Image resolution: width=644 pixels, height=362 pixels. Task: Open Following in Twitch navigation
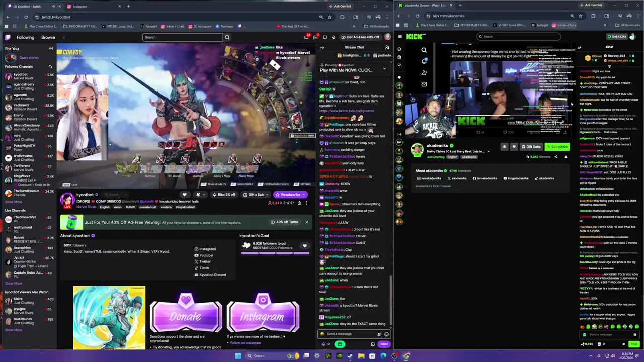click(25, 37)
